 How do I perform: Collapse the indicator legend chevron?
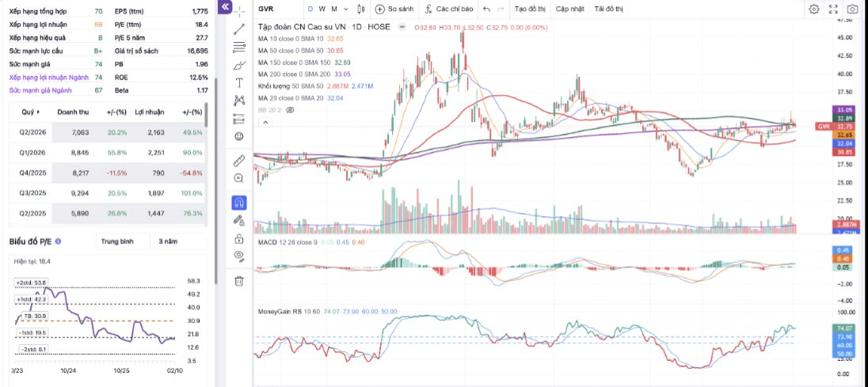tap(265, 122)
